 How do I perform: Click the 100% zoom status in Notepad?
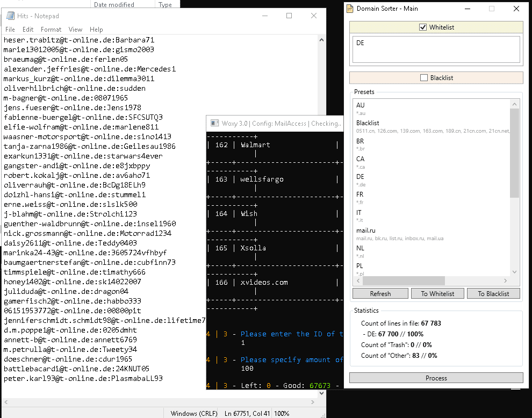coord(282,413)
